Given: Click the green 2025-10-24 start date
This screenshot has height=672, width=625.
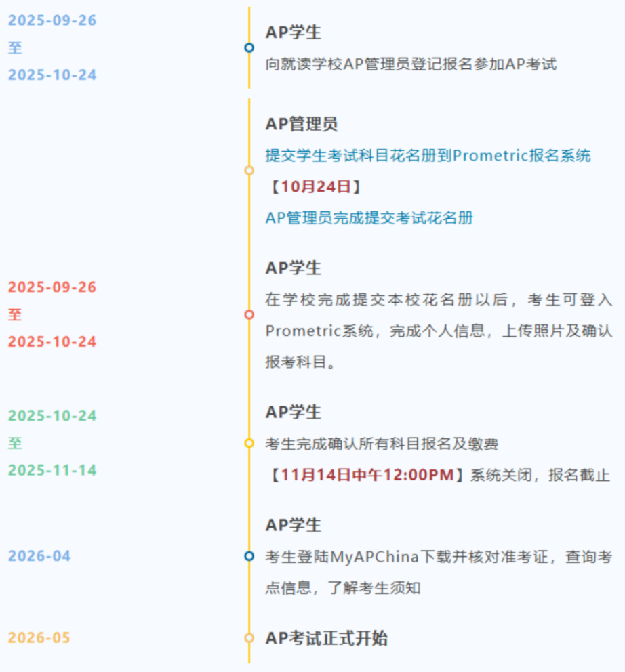Looking at the screenshot, I should 52,416.
